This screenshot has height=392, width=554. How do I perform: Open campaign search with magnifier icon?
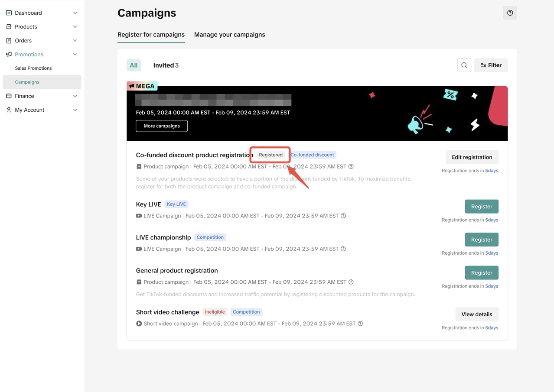point(464,65)
